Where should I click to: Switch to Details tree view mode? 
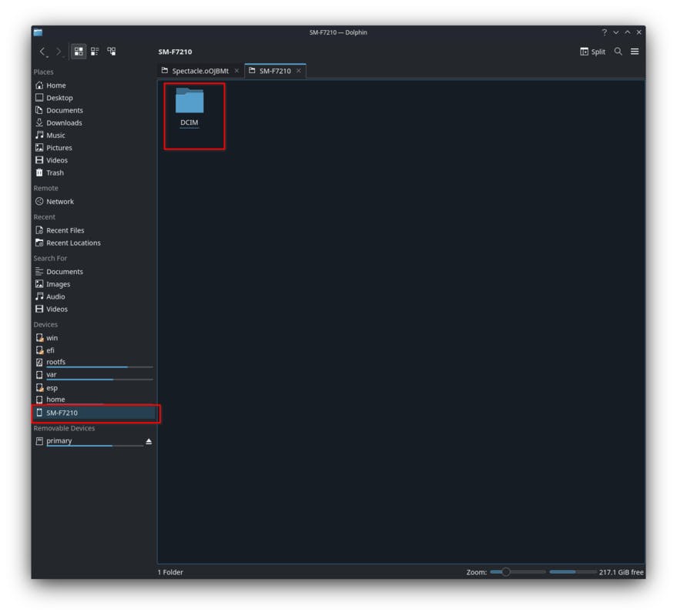(x=112, y=52)
